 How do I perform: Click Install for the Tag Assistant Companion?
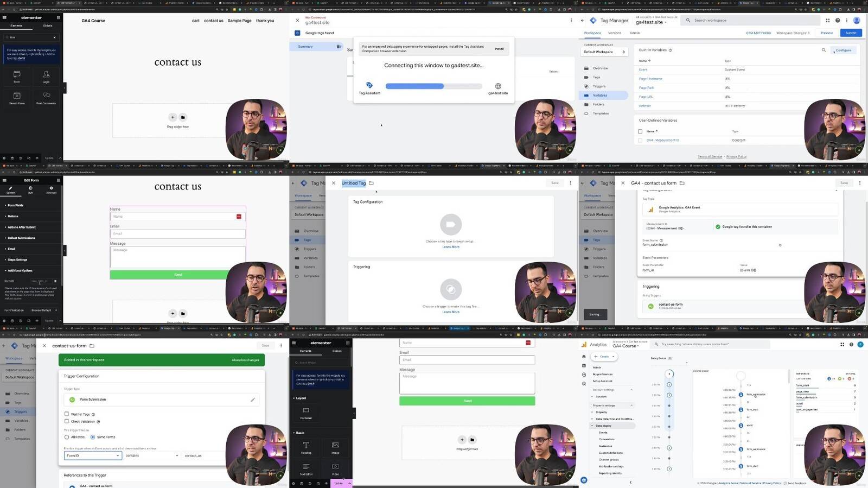pyautogui.click(x=499, y=49)
